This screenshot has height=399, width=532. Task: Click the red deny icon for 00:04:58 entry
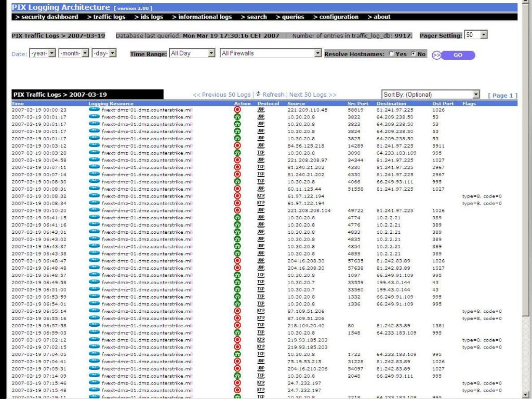point(237,160)
